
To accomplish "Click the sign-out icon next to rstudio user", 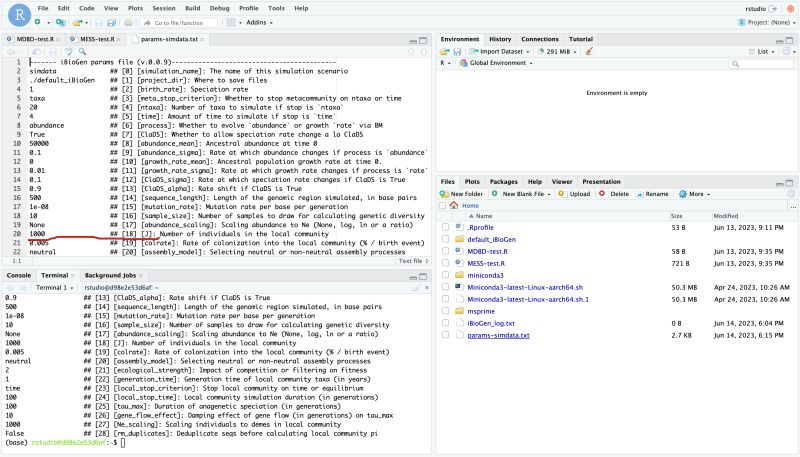I will tap(773, 9).
